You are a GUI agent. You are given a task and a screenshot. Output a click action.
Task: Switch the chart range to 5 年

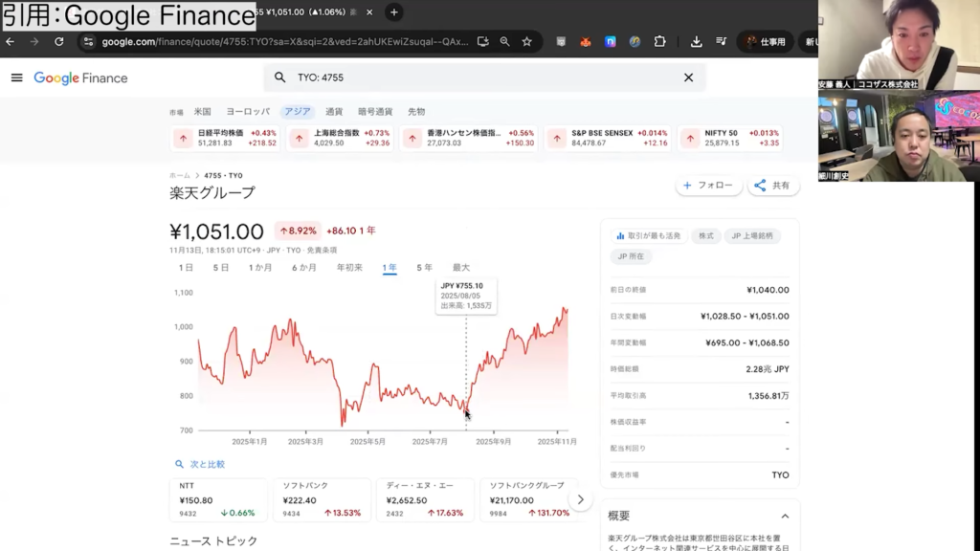click(424, 268)
